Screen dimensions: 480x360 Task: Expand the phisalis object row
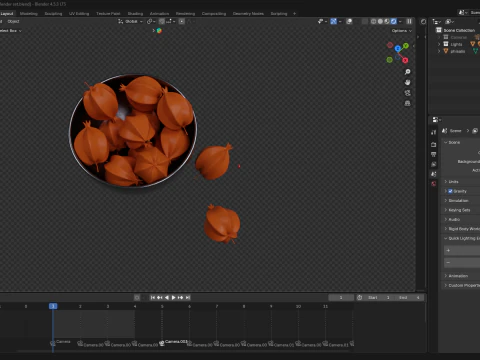439,51
